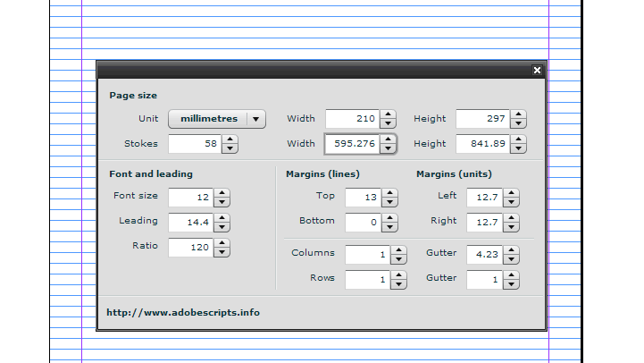Increase the Columns Gutter value 4.23
This screenshot has width=644, height=363.
[x=511, y=250]
